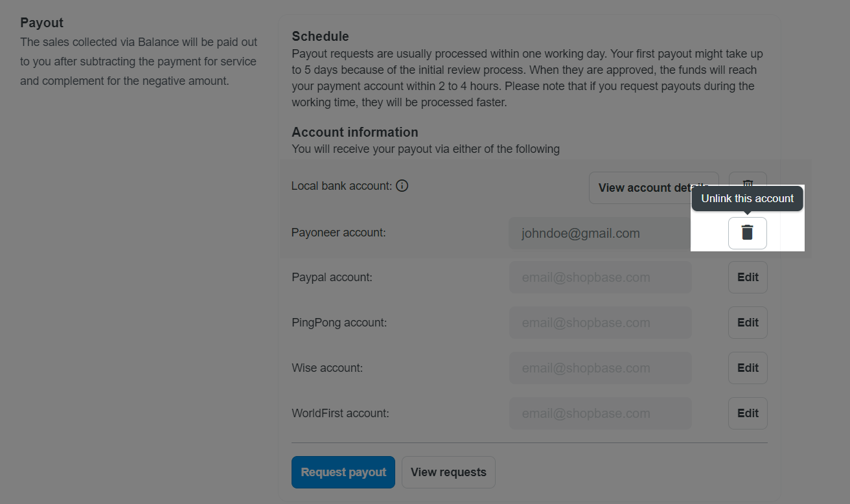Edit the Wise account
The height and width of the screenshot is (504, 850).
click(x=748, y=368)
